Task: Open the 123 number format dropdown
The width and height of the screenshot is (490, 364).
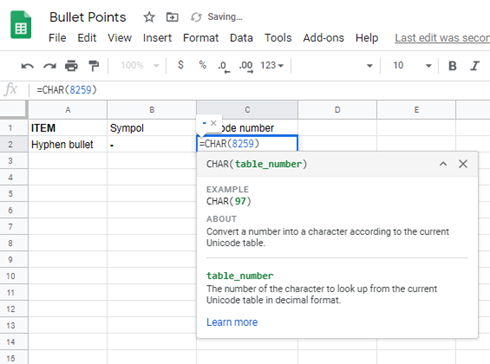Action: click(x=272, y=65)
